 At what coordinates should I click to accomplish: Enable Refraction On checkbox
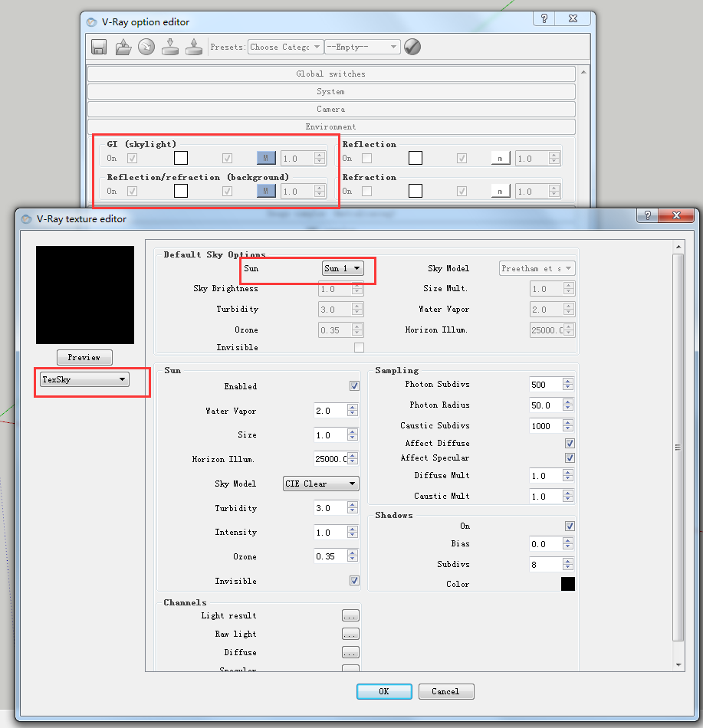tap(366, 192)
